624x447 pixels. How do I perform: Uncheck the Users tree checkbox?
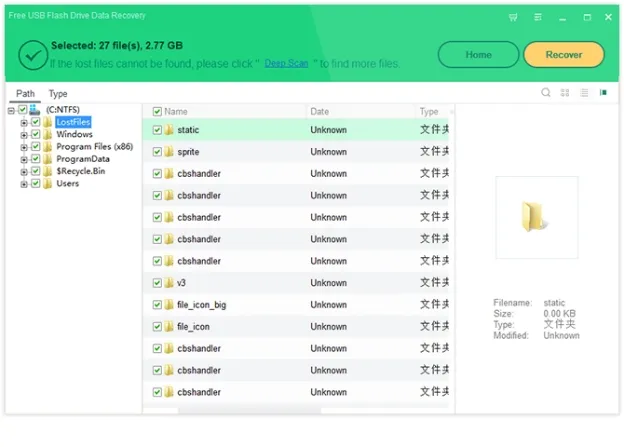(35, 183)
